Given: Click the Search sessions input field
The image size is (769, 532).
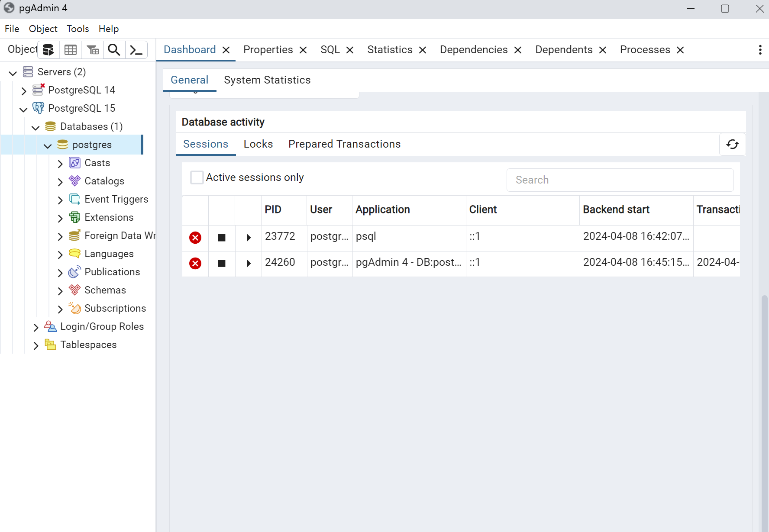Looking at the screenshot, I should pyautogui.click(x=620, y=180).
